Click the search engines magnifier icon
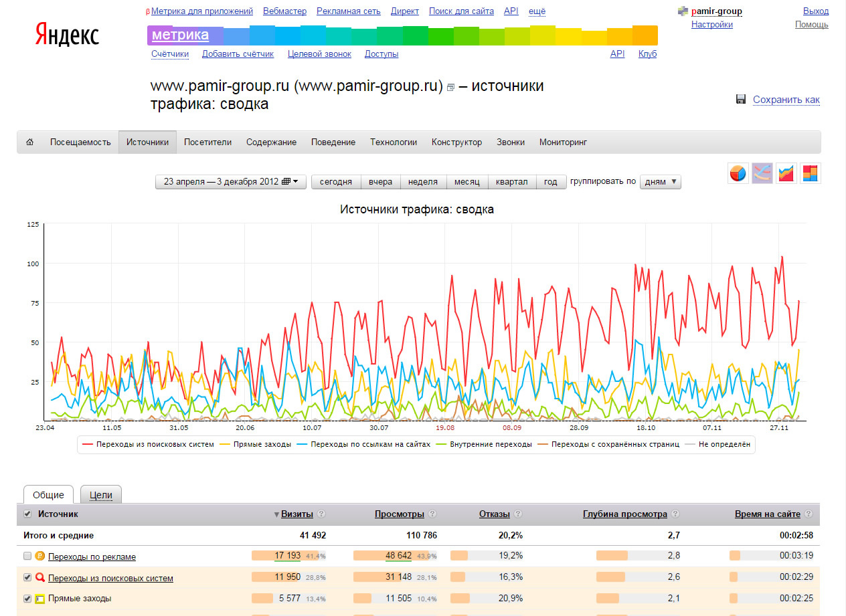This screenshot has width=846, height=616. (39, 577)
